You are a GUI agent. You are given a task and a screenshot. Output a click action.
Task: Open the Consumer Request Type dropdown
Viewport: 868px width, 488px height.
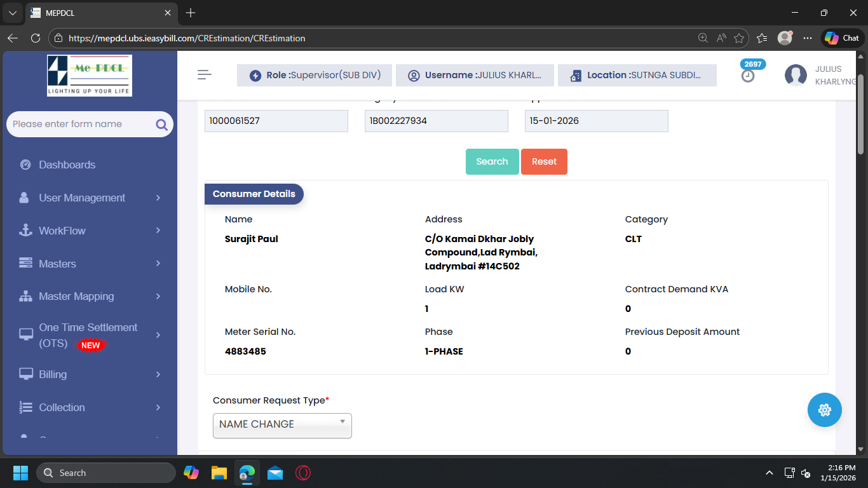click(282, 425)
